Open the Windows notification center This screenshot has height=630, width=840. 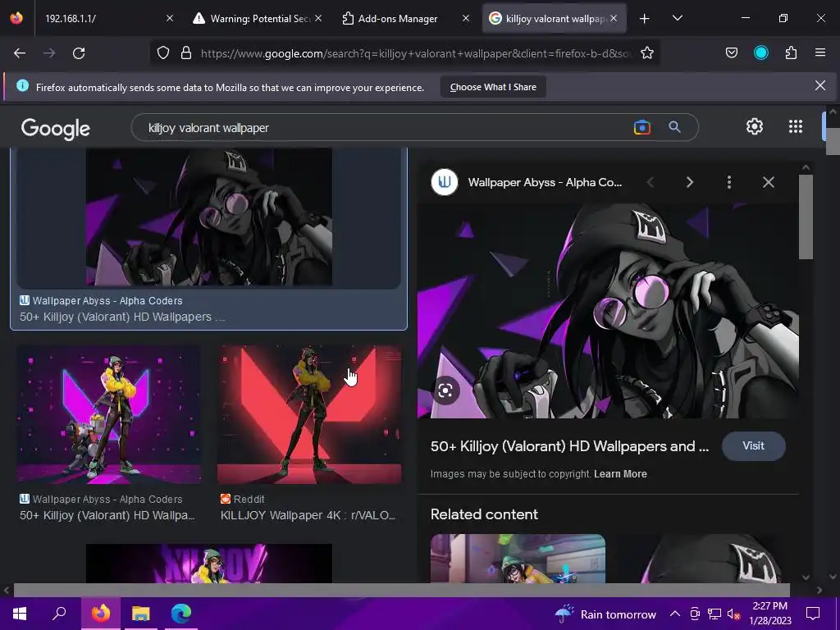pyautogui.click(x=813, y=614)
